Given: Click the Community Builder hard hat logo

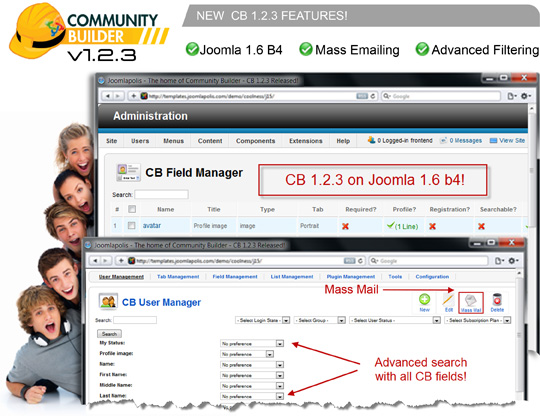Looking at the screenshot, I should 37,31.
